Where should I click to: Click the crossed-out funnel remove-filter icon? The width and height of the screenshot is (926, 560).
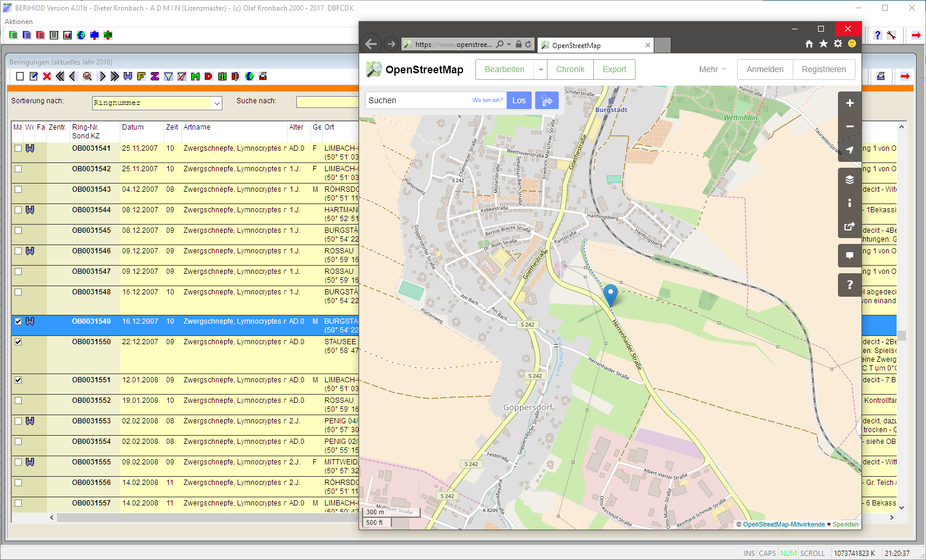[x=182, y=76]
